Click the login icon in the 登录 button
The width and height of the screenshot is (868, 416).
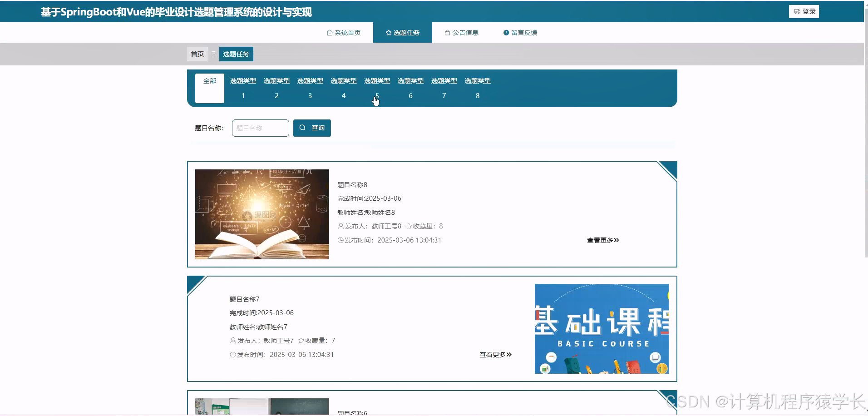coord(797,11)
